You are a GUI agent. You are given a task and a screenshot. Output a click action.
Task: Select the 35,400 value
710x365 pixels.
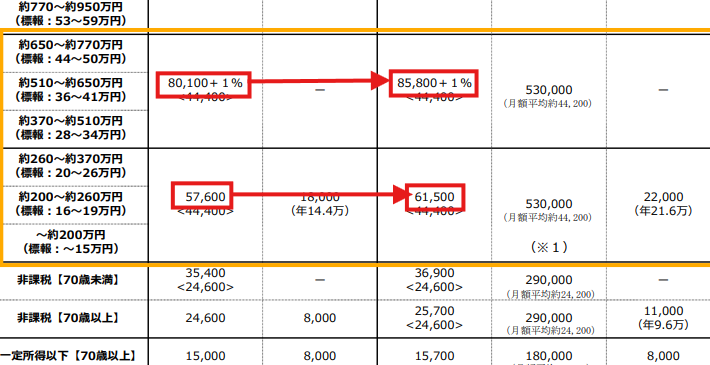pyautogui.click(x=205, y=273)
